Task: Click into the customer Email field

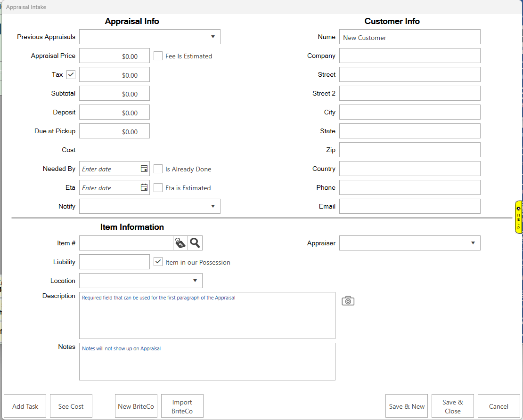Action: coord(409,206)
